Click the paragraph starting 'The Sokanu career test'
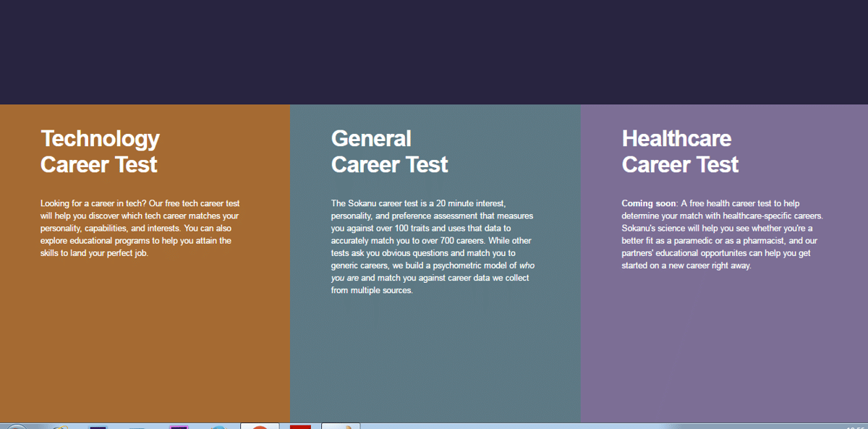This screenshot has height=429, width=868. (x=432, y=247)
